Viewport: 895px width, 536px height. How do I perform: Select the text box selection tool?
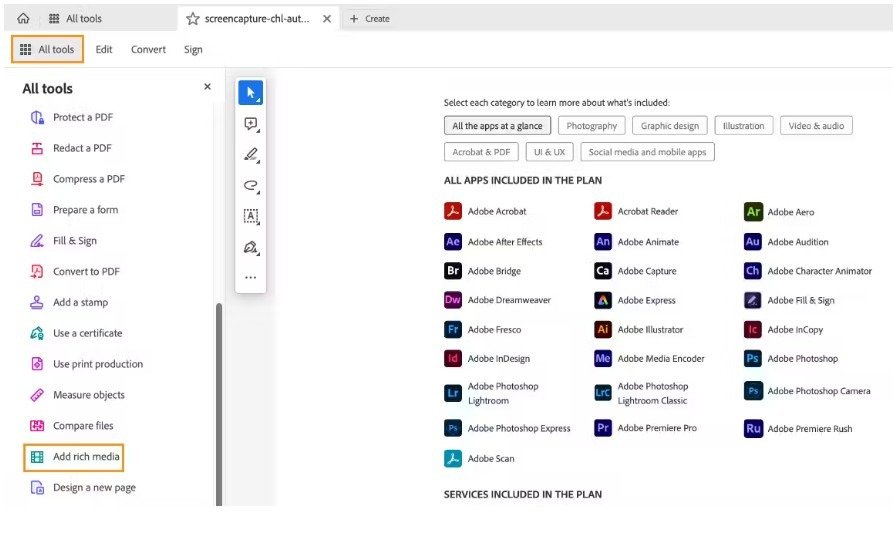(251, 216)
